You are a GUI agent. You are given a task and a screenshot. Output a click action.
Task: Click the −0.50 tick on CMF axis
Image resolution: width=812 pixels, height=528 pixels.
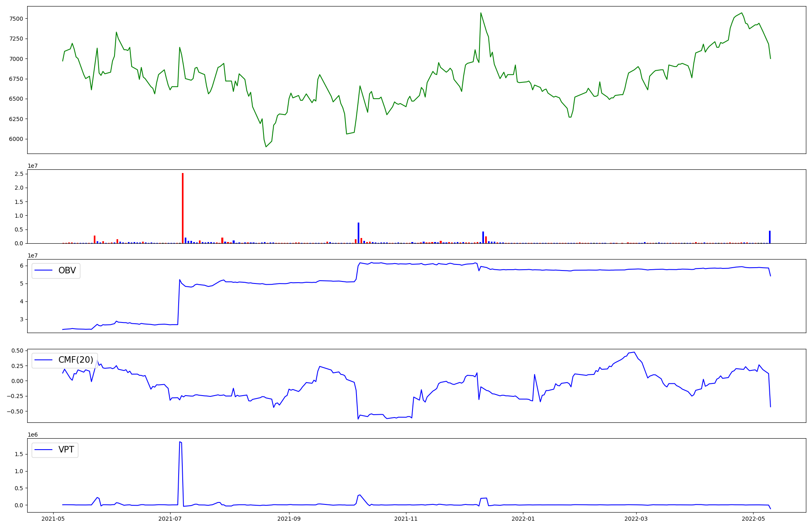coord(15,411)
